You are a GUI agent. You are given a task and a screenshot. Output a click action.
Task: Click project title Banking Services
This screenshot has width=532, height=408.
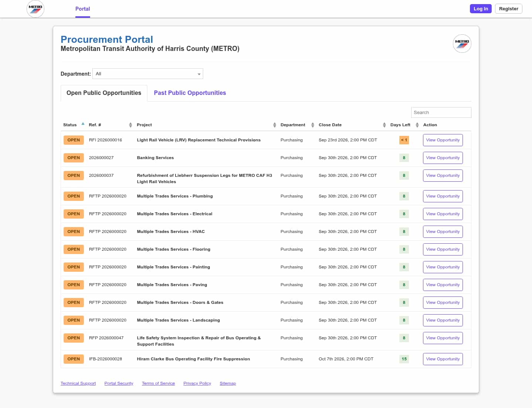pyautogui.click(x=155, y=158)
